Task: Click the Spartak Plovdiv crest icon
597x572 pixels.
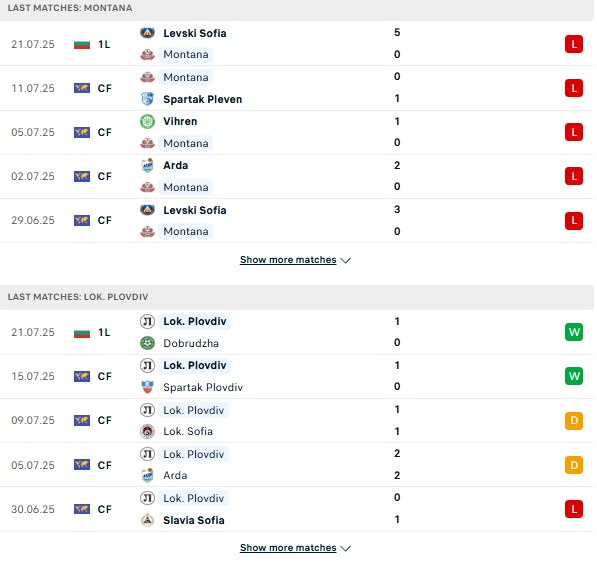Action: point(147,387)
